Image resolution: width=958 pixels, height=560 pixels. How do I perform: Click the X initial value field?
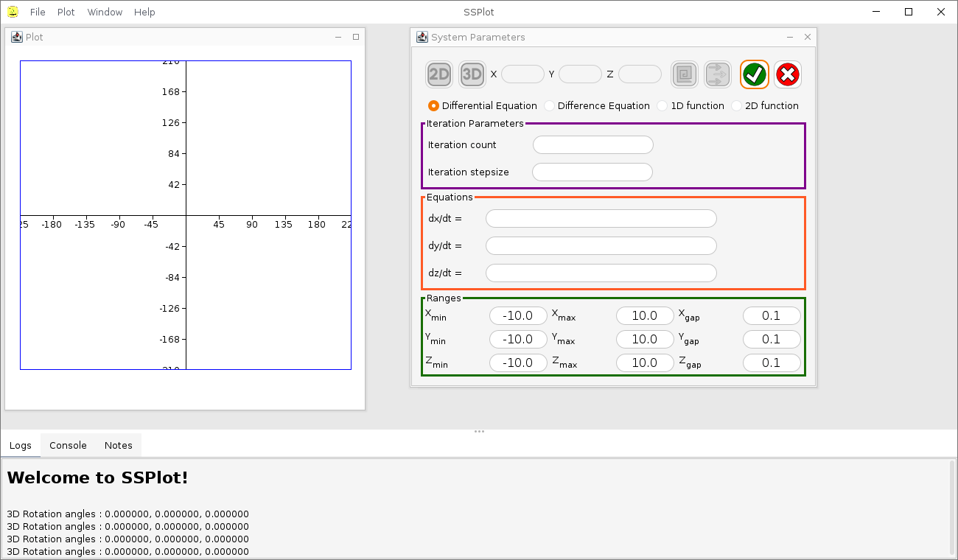tap(522, 74)
